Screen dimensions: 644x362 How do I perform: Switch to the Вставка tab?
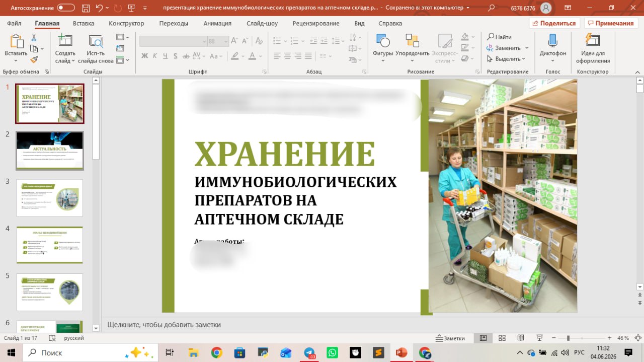[84, 24]
